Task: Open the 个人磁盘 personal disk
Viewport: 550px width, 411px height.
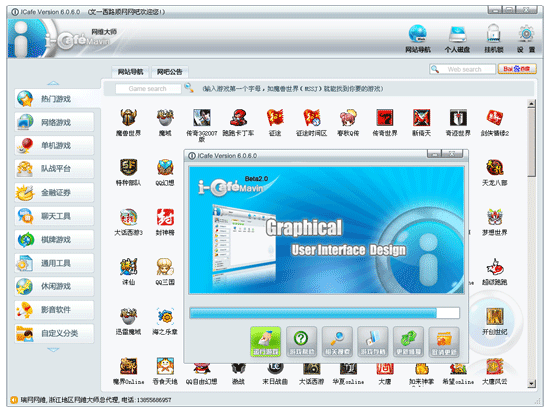Action: 457,34
